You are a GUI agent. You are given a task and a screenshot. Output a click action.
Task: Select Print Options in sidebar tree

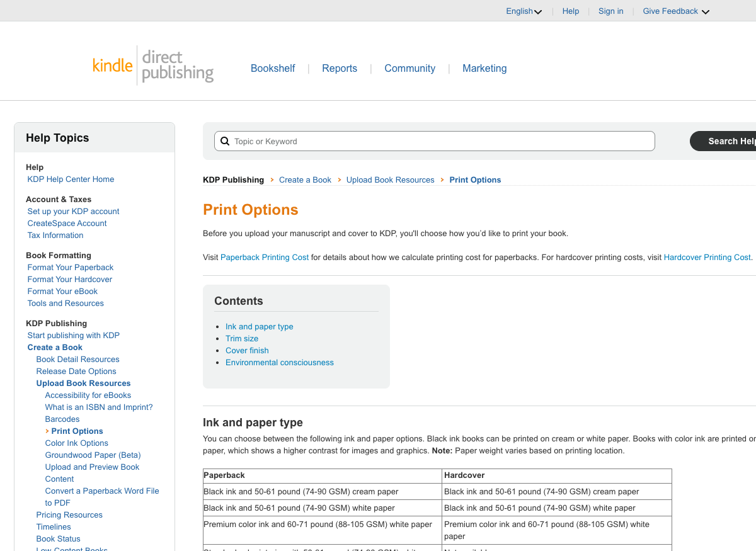click(77, 431)
